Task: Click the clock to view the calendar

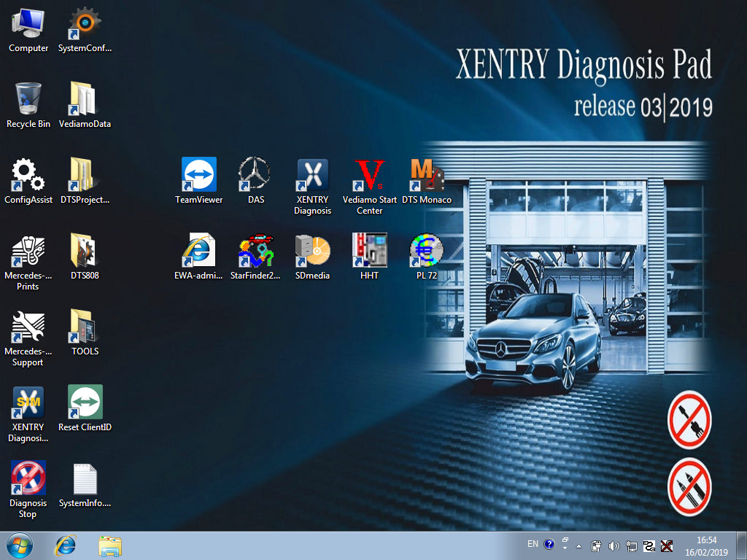Action: (705, 545)
